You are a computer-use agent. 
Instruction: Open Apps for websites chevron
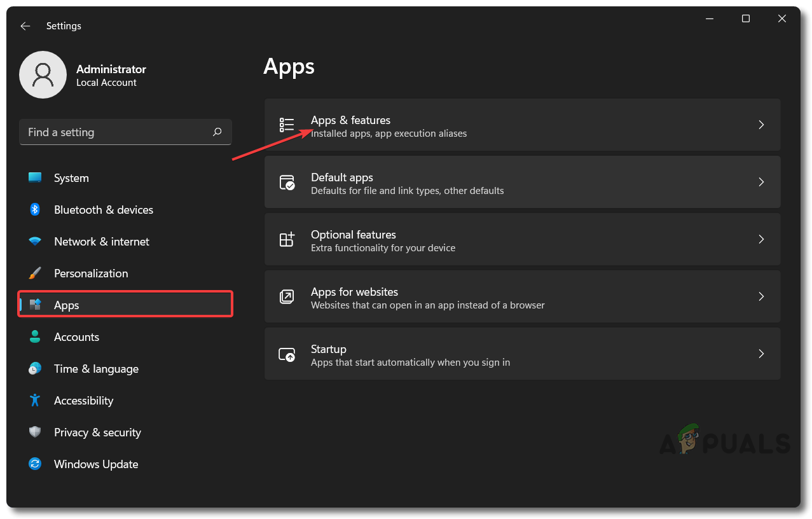pos(761,297)
